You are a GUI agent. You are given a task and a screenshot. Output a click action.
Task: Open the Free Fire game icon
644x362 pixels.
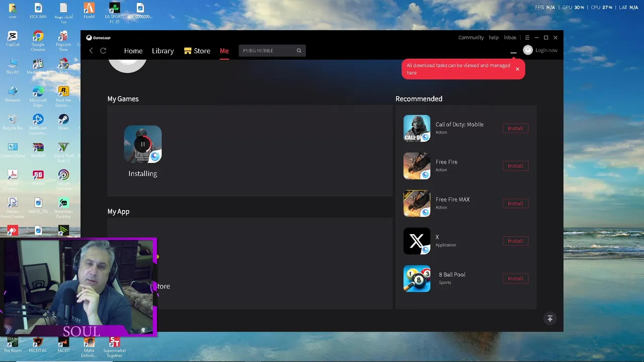point(417,166)
